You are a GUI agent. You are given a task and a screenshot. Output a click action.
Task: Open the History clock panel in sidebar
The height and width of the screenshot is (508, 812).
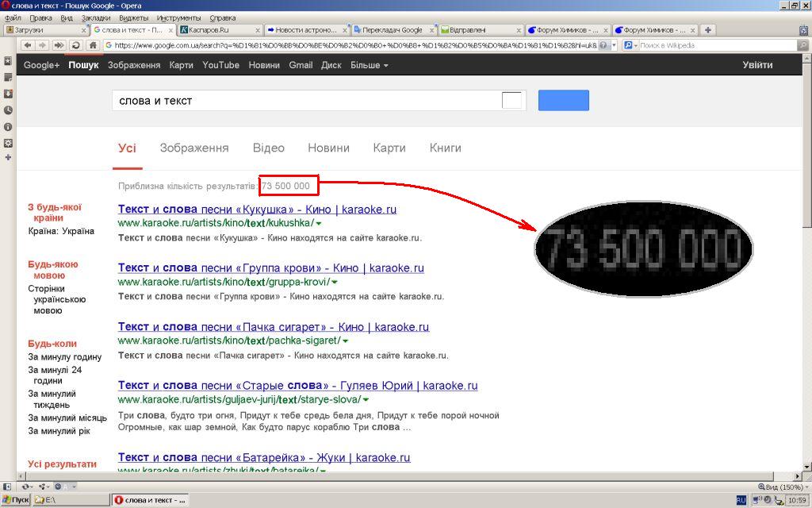tap(8, 110)
